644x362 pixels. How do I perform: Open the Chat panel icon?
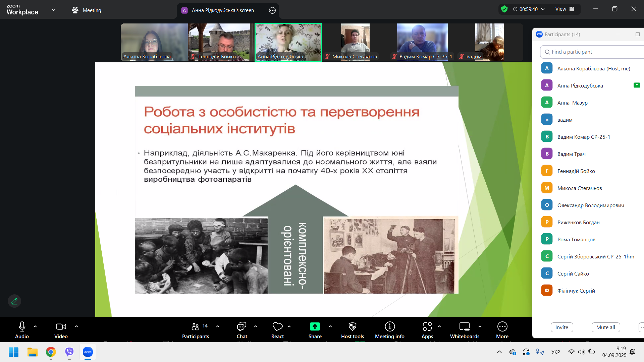pos(241,326)
